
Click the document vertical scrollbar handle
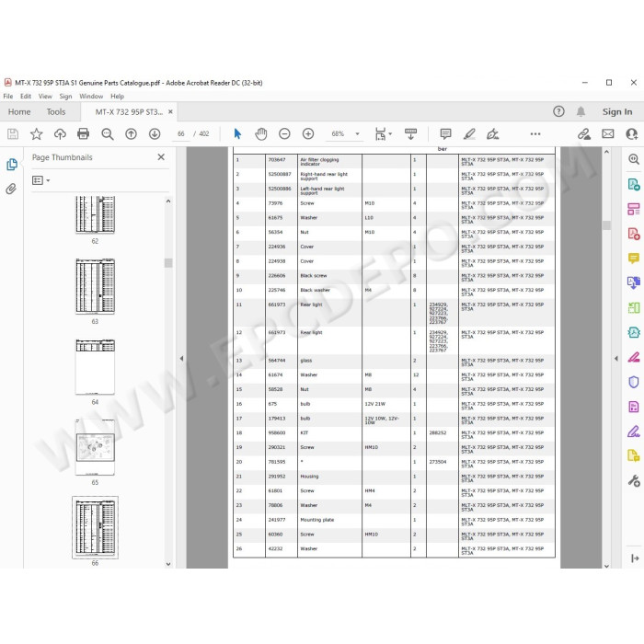(x=606, y=225)
